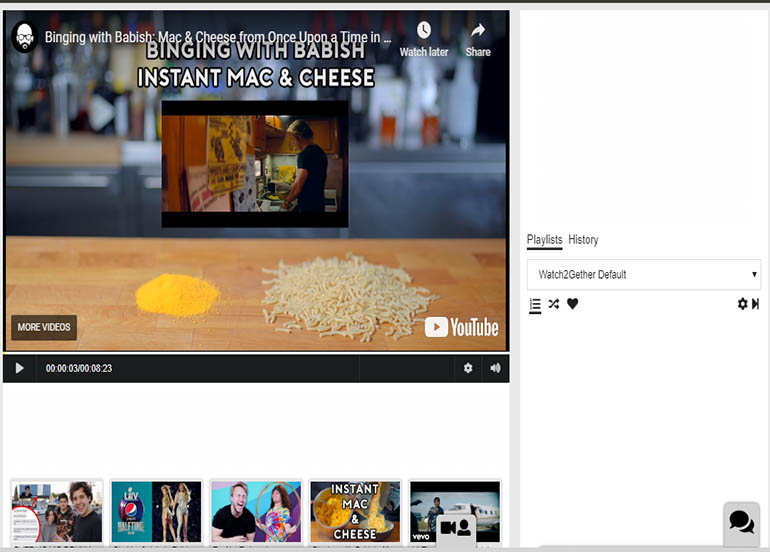Open the webcam and user button
Viewport: 770px width, 552px height.
tap(456, 529)
